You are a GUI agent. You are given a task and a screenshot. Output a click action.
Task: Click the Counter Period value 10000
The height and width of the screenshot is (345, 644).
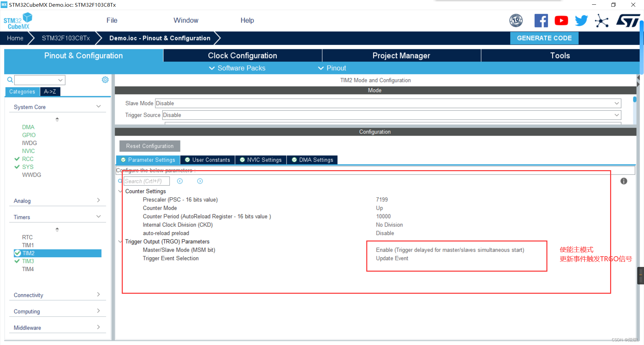[x=383, y=216]
